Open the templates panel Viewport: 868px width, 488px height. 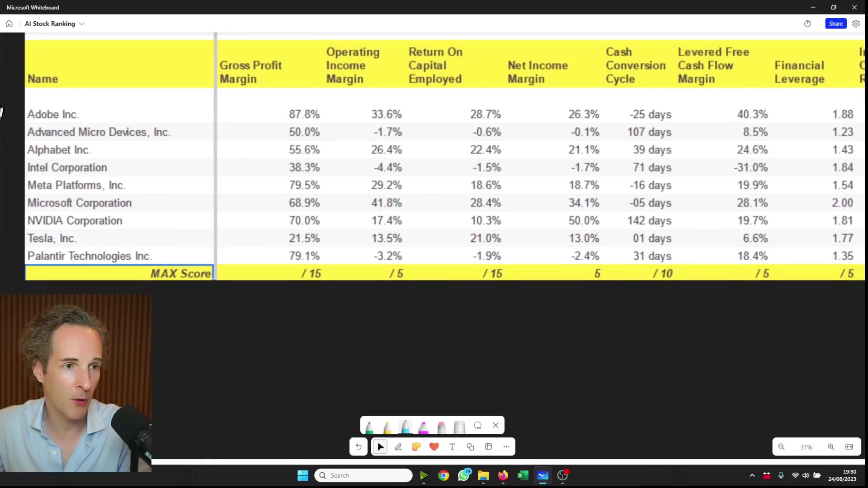pos(488,447)
